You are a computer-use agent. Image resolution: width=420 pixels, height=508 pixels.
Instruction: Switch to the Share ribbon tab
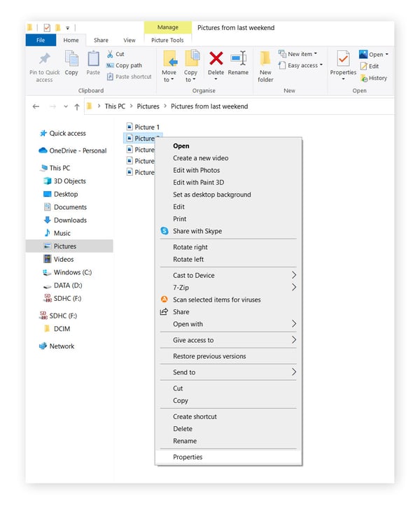[x=101, y=41]
